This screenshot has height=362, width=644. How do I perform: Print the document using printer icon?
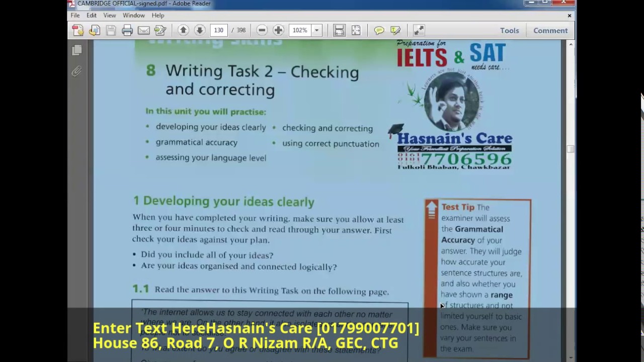127,31
